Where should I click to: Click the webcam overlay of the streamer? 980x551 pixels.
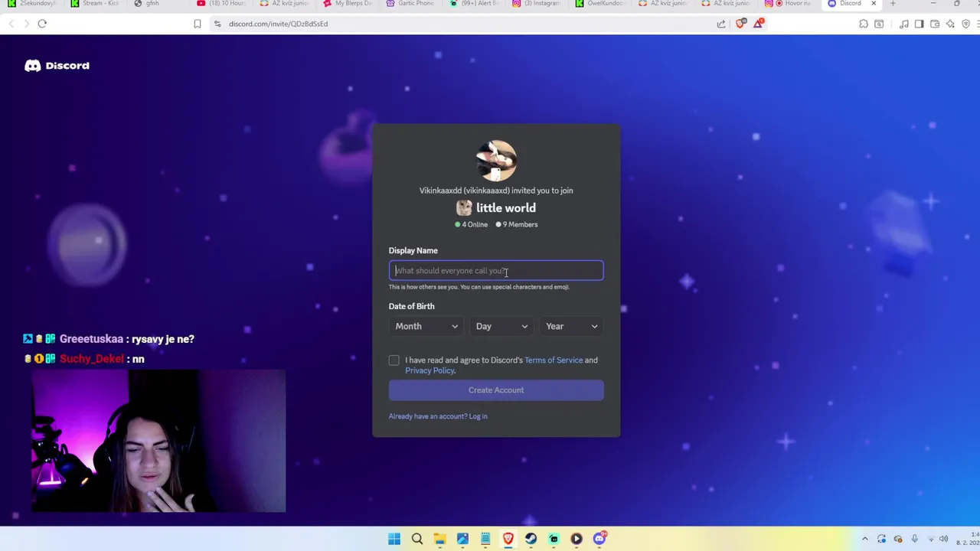[158, 442]
